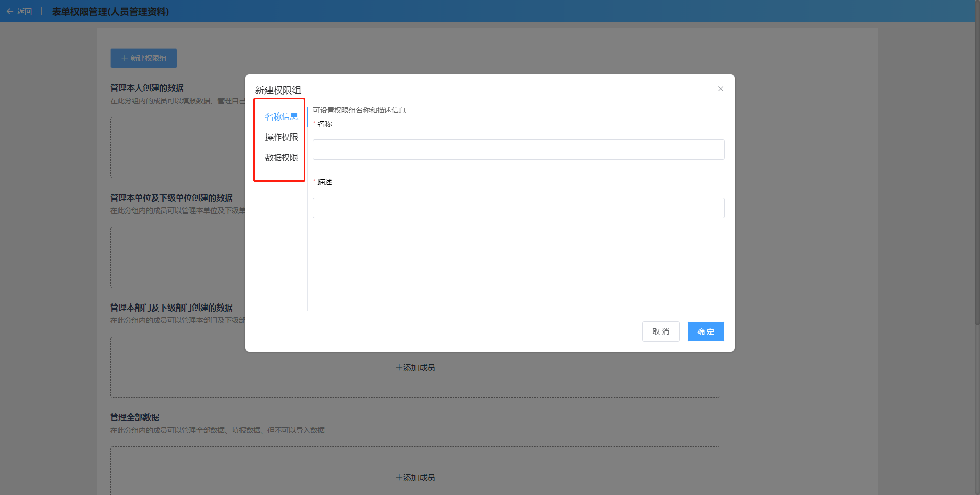Click 添加成员 under 管理全部数据

(415, 478)
